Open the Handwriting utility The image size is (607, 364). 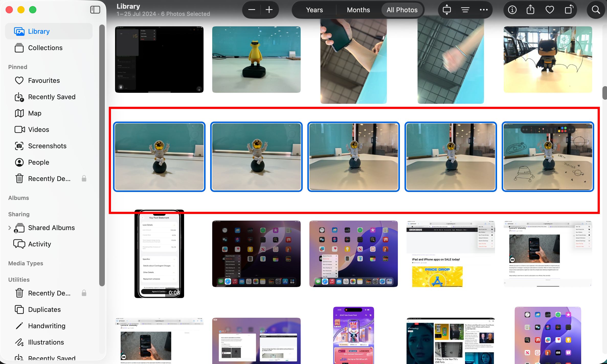tap(49, 326)
